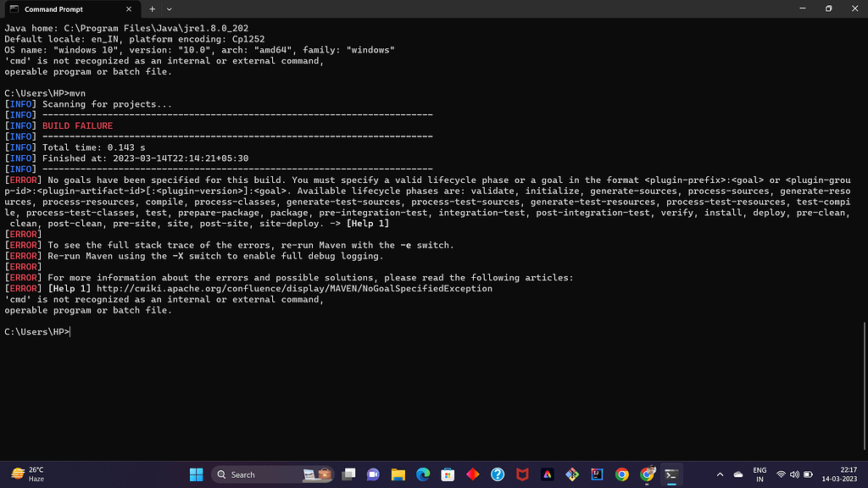Expand hidden system tray icons

point(721,474)
